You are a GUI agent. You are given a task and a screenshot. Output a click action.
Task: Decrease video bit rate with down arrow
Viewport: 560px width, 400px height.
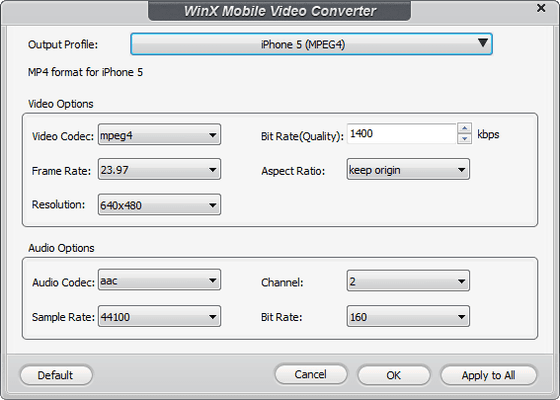464,139
